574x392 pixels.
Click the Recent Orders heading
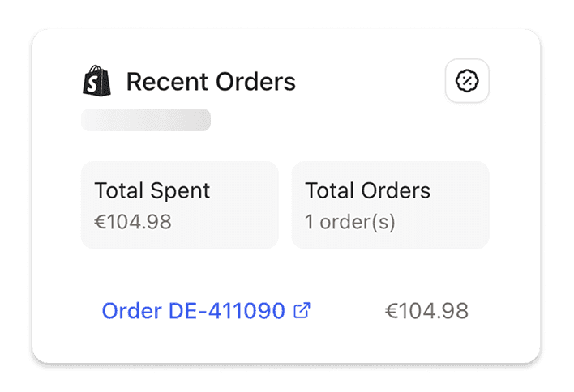click(211, 82)
